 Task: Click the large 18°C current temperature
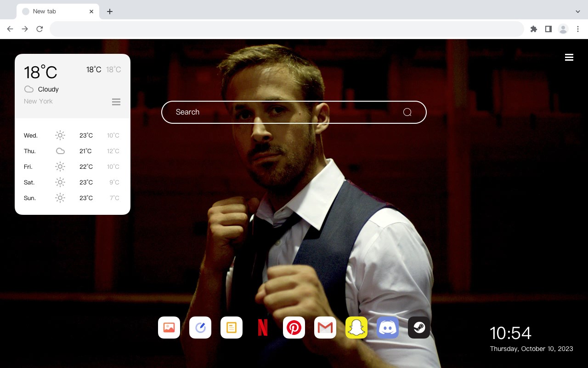(x=40, y=72)
